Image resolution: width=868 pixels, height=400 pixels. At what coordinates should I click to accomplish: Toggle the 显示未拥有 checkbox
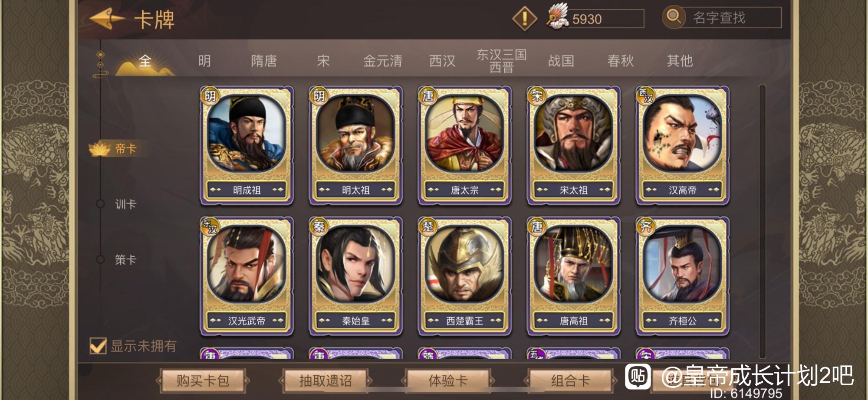pos(98,346)
